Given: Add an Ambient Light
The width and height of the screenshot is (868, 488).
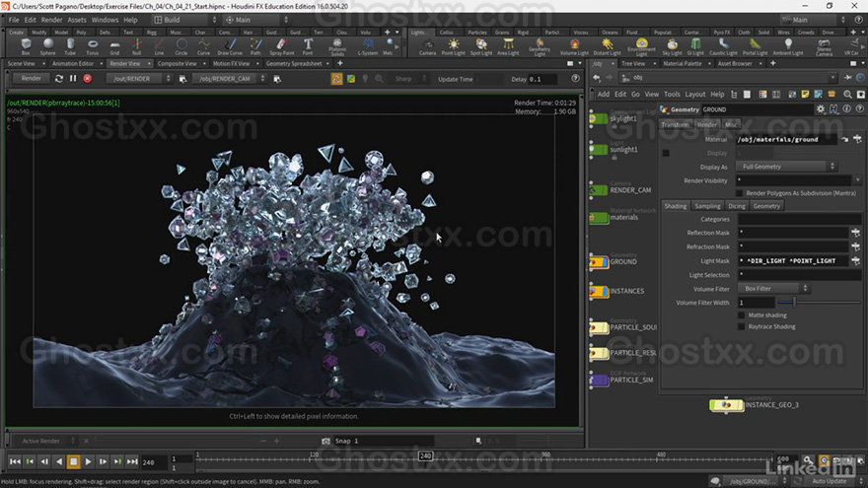Looking at the screenshot, I should point(788,46).
